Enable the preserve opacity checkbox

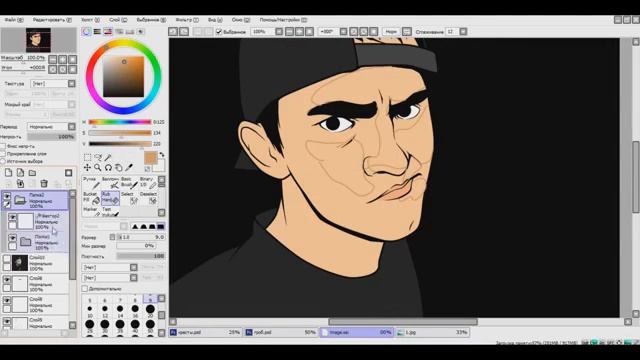coord(3,146)
